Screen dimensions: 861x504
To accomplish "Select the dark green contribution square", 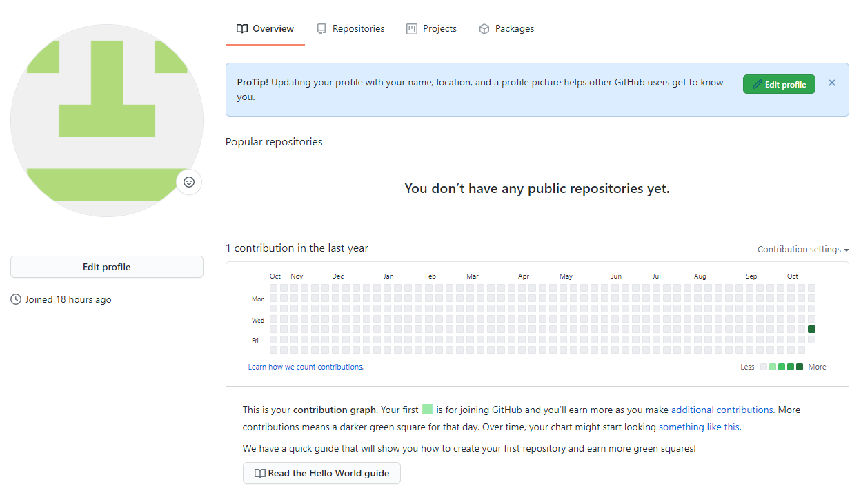I will pos(811,329).
